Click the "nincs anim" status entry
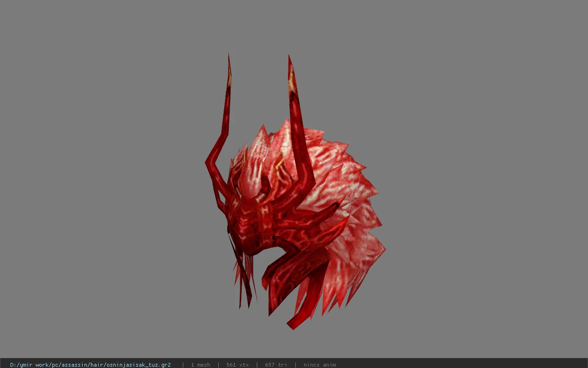588x368 pixels. point(320,365)
